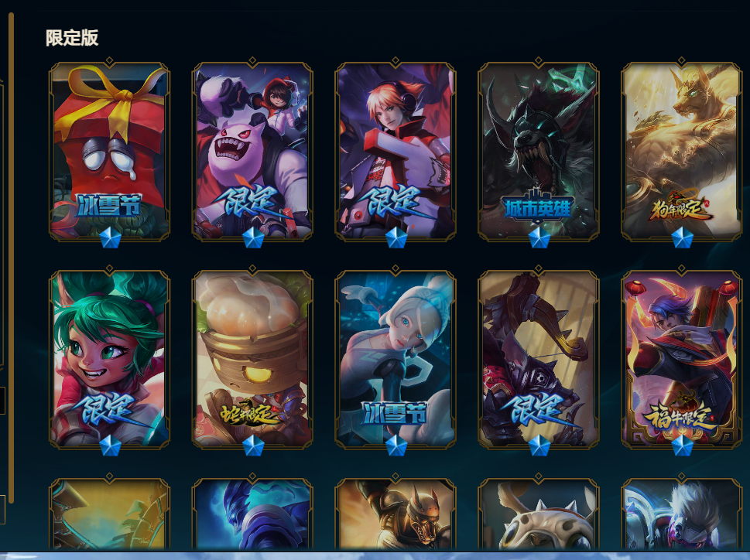Select the crying gift-box skin card

pyautogui.click(x=110, y=150)
